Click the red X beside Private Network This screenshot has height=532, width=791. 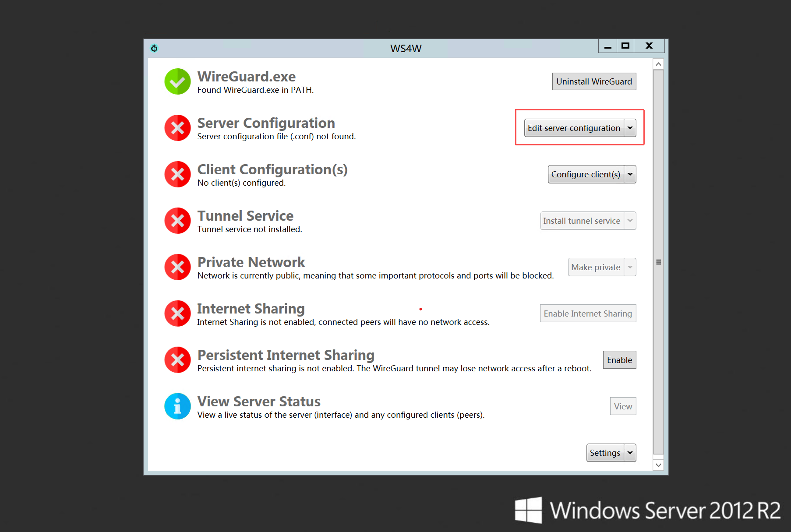[177, 267]
